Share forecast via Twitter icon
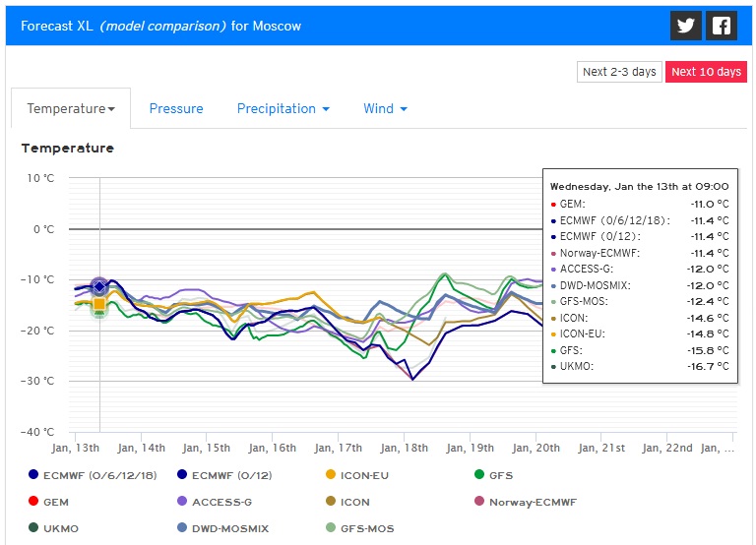The height and width of the screenshot is (545, 756). coord(685,26)
